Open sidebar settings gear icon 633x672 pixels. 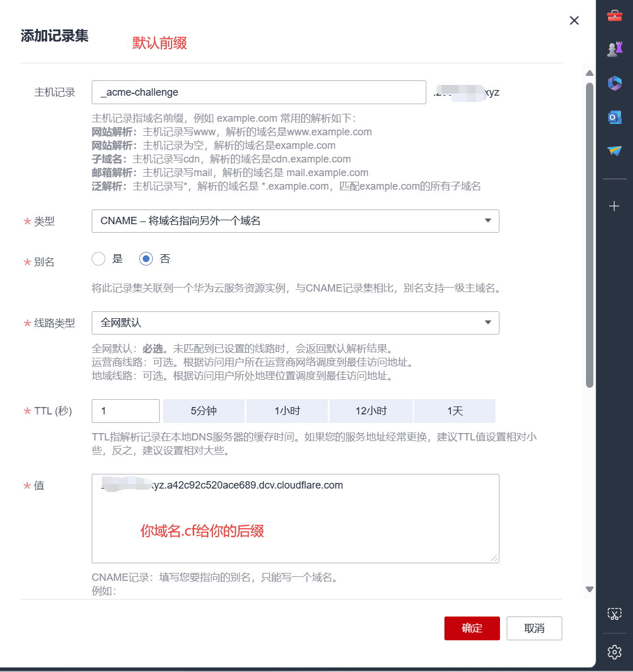pos(614,652)
